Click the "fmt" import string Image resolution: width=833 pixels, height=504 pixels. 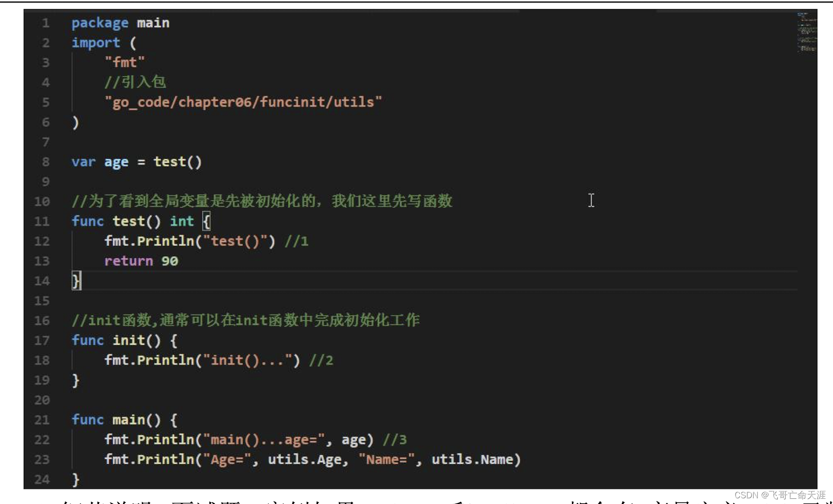coord(125,62)
